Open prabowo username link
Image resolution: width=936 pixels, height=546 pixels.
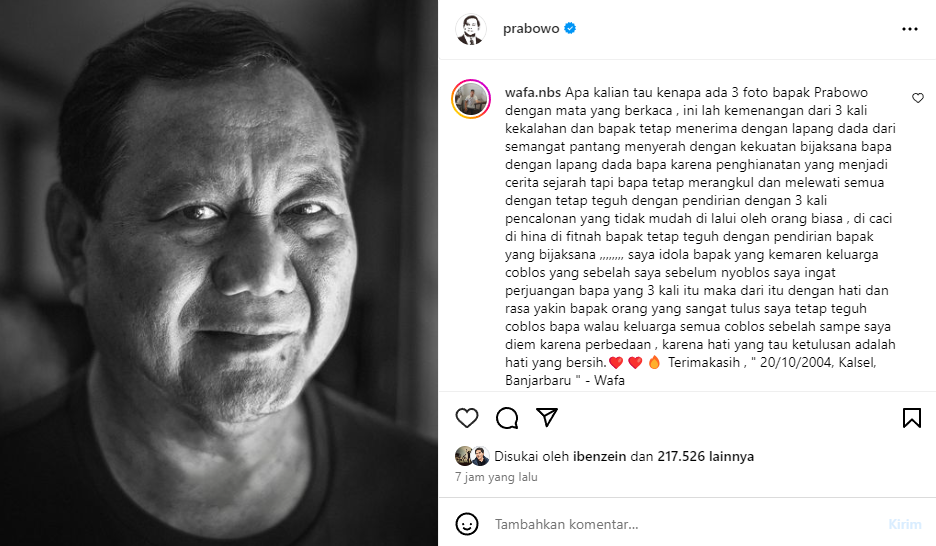(x=531, y=29)
